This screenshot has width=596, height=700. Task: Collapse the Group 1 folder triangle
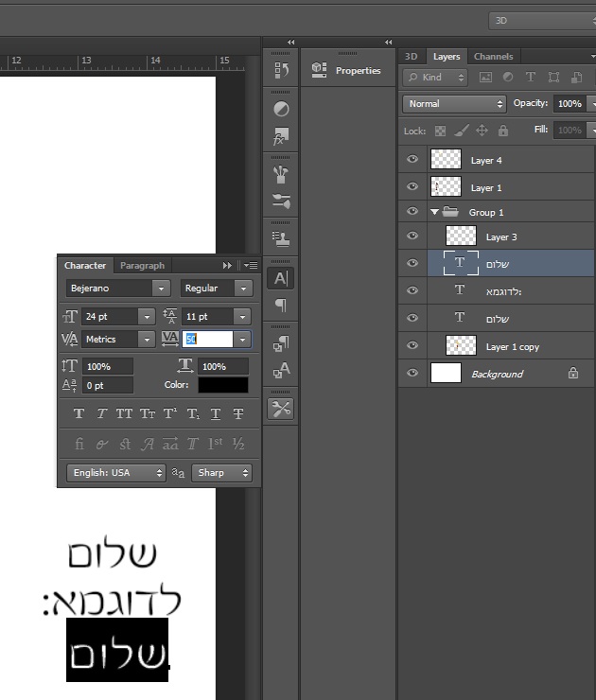click(x=434, y=212)
